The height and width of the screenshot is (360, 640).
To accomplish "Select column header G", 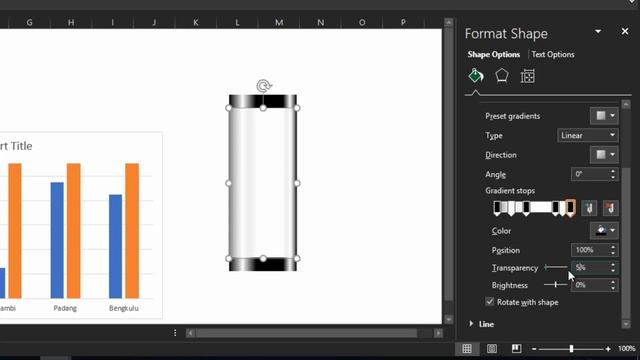I will point(29,22).
